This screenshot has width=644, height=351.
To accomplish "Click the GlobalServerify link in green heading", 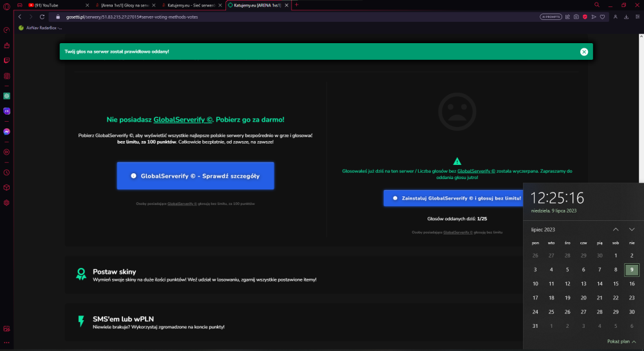I will tap(183, 119).
